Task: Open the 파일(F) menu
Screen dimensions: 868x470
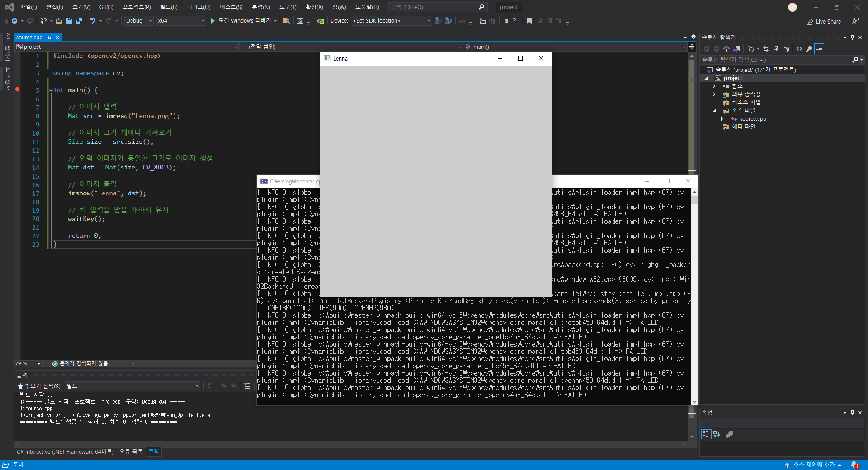Action: [x=28, y=7]
